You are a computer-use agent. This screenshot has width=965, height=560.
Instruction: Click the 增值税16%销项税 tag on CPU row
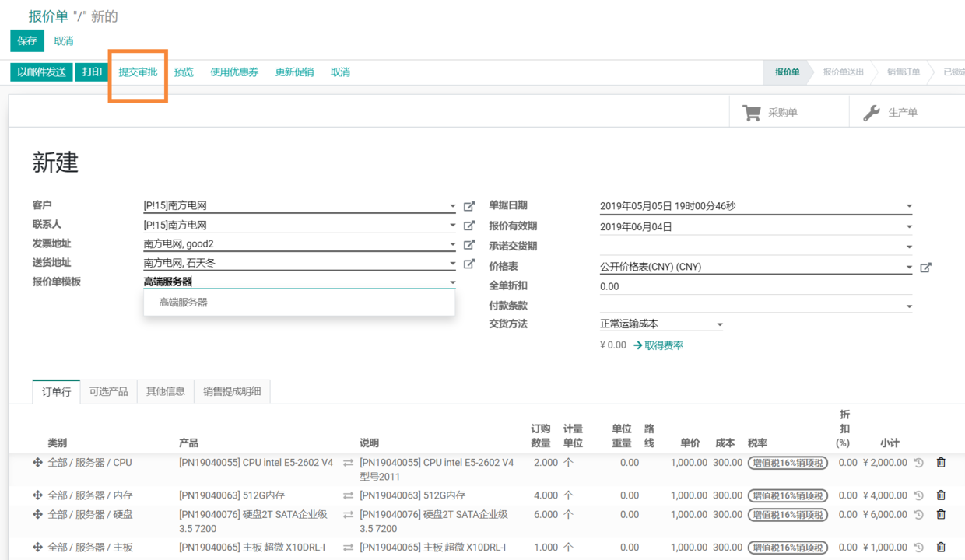coord(788,463)
